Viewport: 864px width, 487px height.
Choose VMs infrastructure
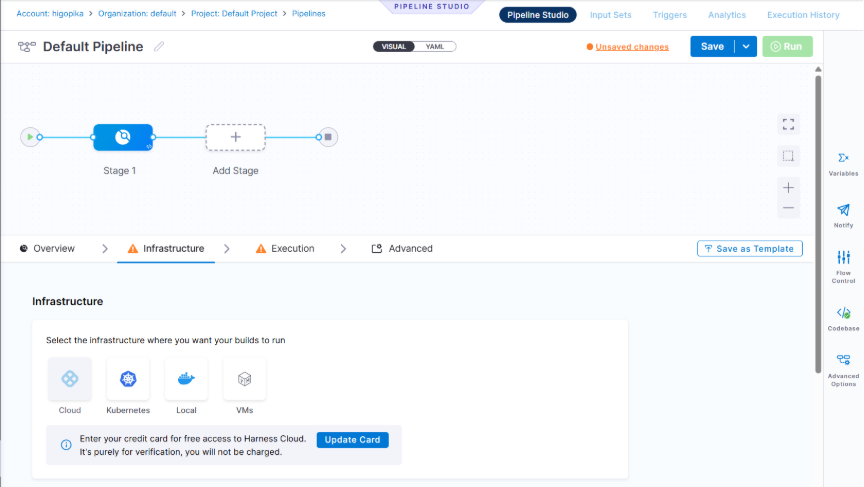pos(245,379)
